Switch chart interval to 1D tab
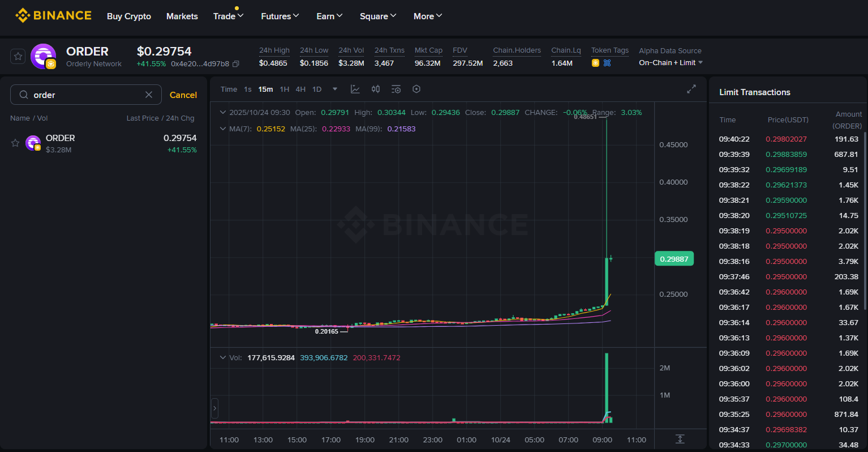Screen dimensions: 868x452 point(316,89)
